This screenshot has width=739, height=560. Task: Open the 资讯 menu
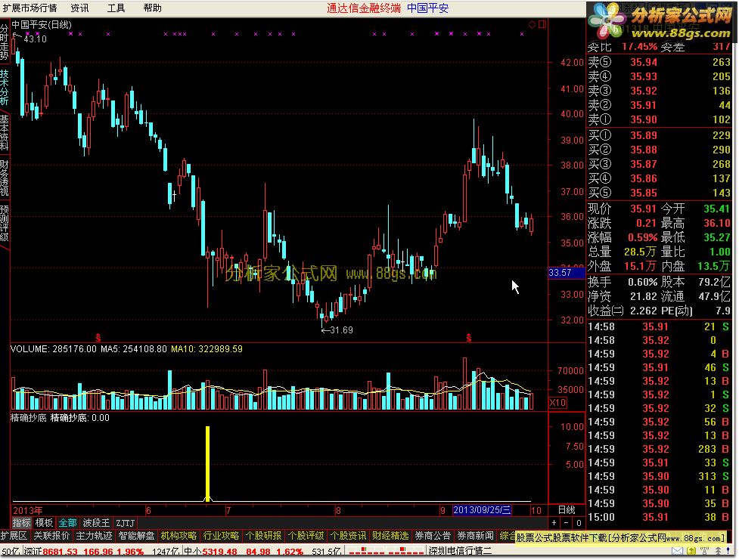tap(79, 8)
